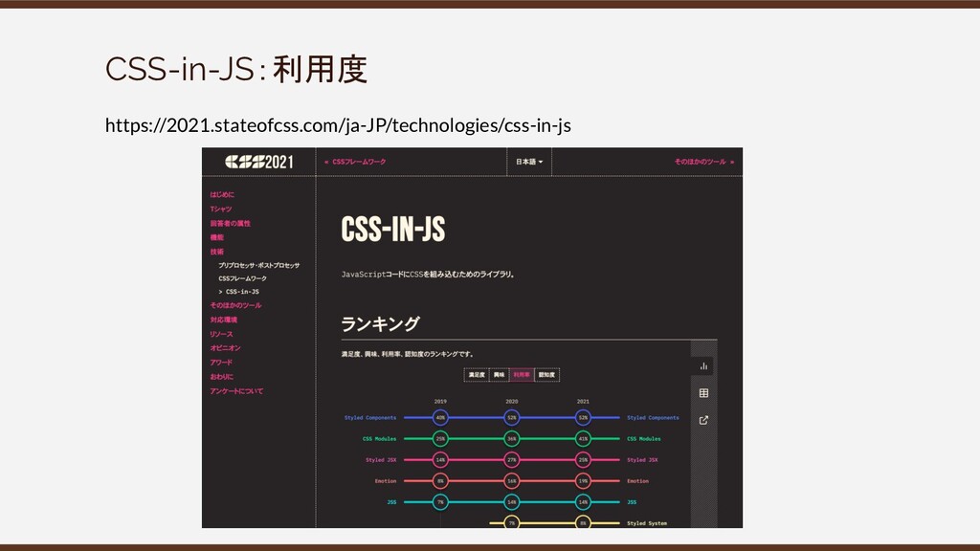Open アンケートについて in the sidebar

pyautogui.click(x=236, y=391)
